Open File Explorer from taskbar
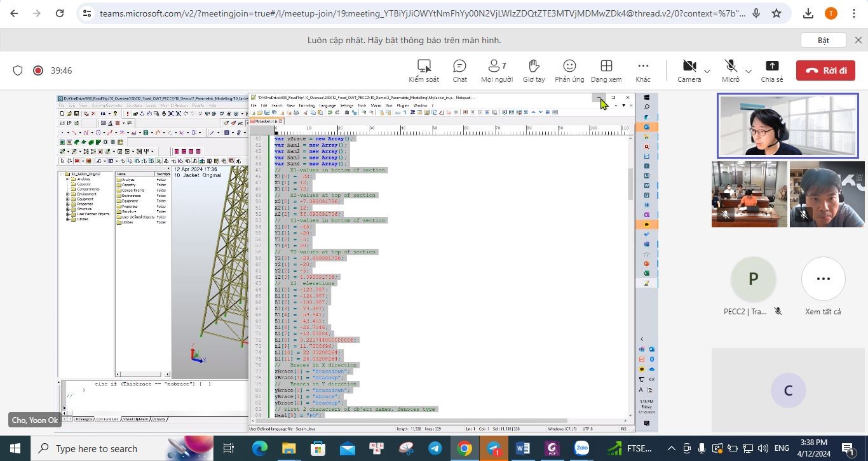The width and height of the screenshot is (868, 461). point(288,448)
